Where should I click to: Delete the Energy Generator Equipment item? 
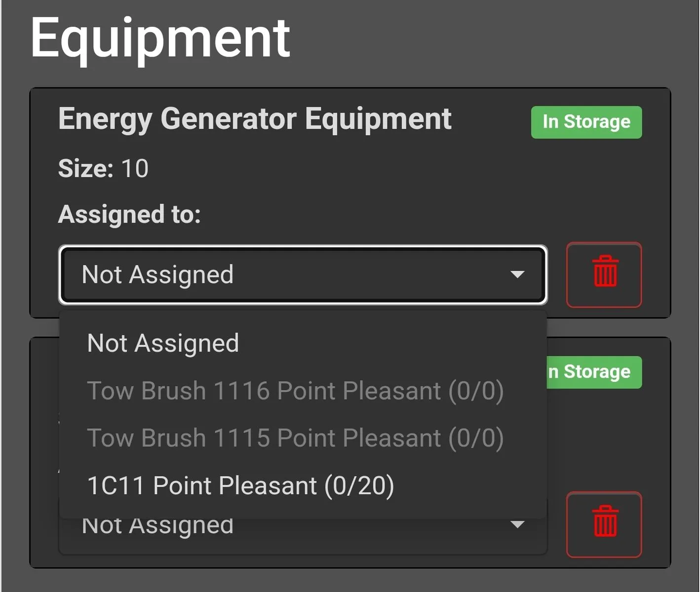click(604, 274)
